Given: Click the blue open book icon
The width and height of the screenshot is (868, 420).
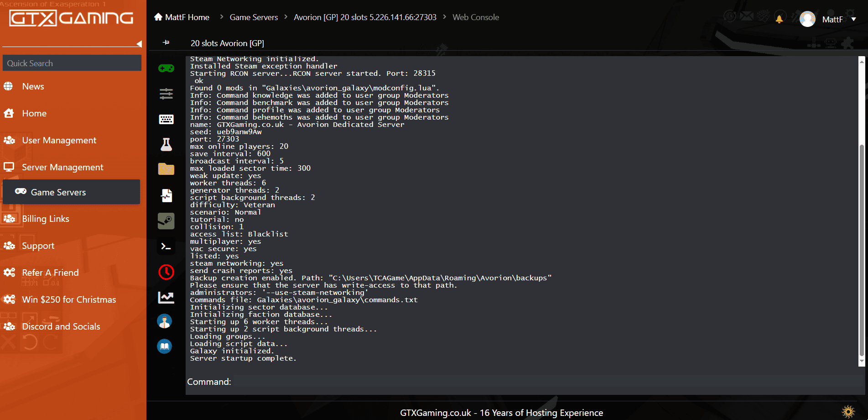Looking at the screenshot, I should [165, 346].
